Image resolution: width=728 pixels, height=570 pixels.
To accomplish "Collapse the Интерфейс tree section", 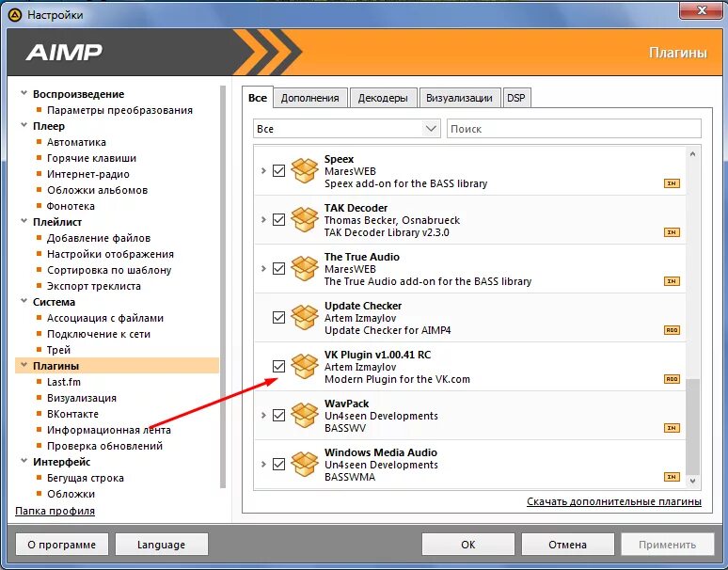I will (x=24, y=461).
